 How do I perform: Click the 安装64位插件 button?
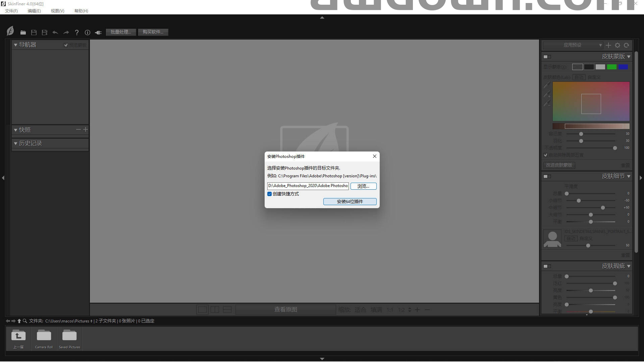click(x=350, y=201)
